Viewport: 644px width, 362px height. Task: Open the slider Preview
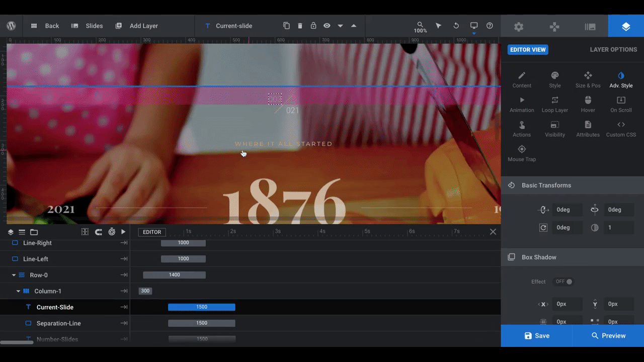(x=608, y=335)
